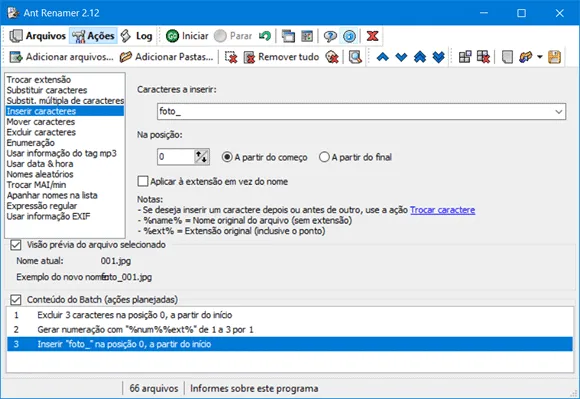Move item up with single up arrow
Image resolution: width=580 pixels, height=399 pixels.
(382, 57)
